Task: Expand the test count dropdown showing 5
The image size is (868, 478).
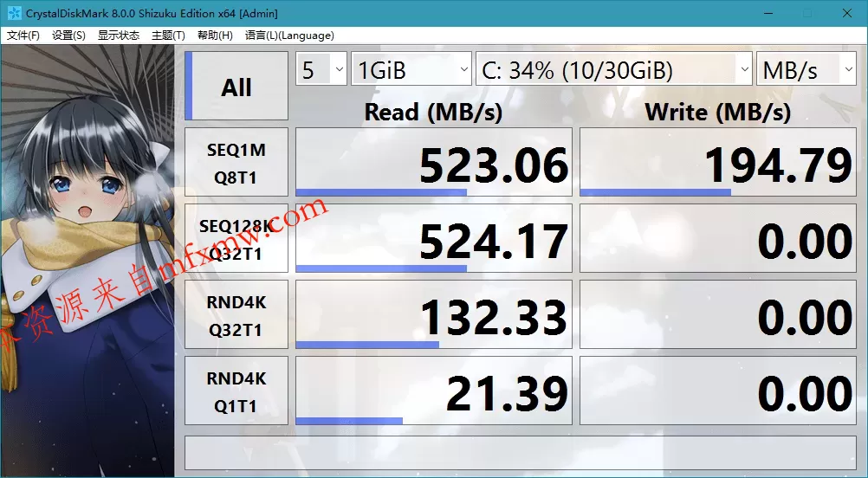Action: tap(321, 68)
